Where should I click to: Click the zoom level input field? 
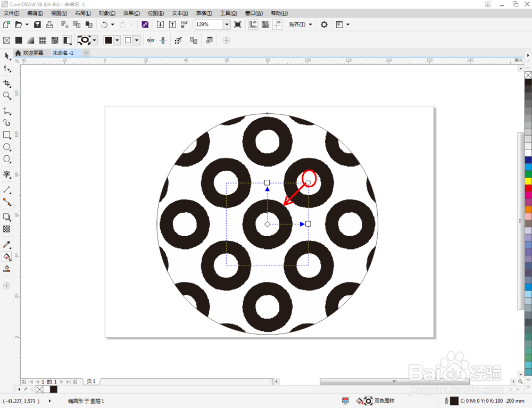209,24
